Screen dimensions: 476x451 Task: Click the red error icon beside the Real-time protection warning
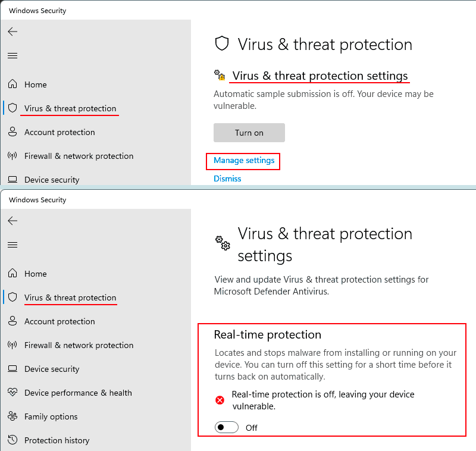pyautogui.click(x=220, y=400)
